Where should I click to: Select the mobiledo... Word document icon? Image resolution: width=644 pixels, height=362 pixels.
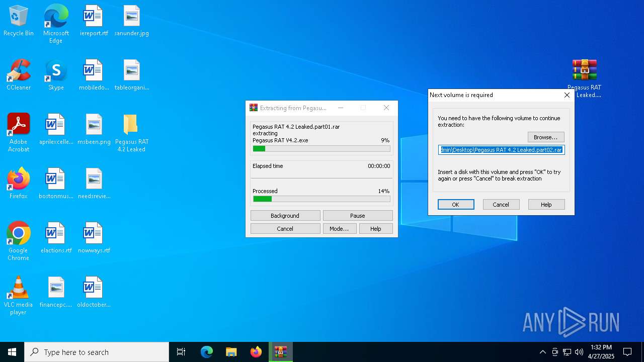click(x=94, y=75)
